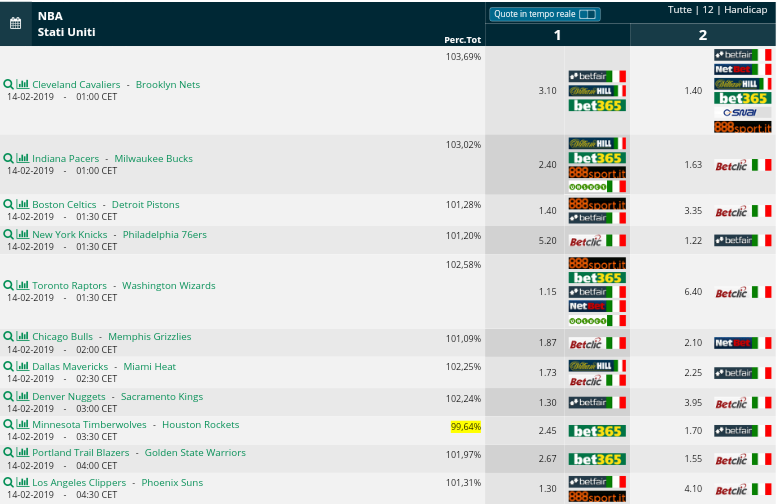Open the Cleveland Cavaliers team link

pyautogui.click(x=76, y=84)
